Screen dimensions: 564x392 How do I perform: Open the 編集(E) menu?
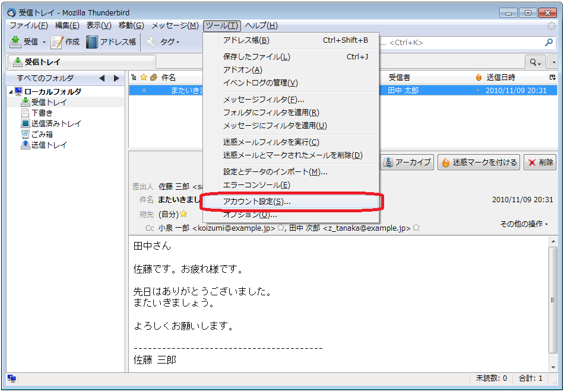(x=67, y=26)
